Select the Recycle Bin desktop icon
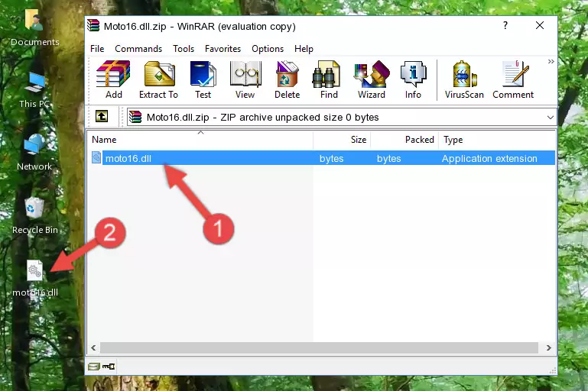Screen dimensions: 588x391 click(x=35, y=215)
